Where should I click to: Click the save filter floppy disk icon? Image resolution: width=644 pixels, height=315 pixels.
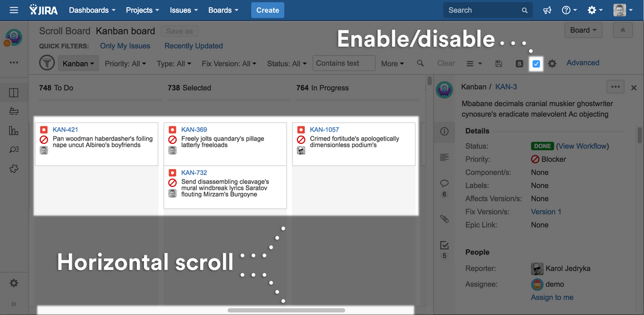[499, 63]
